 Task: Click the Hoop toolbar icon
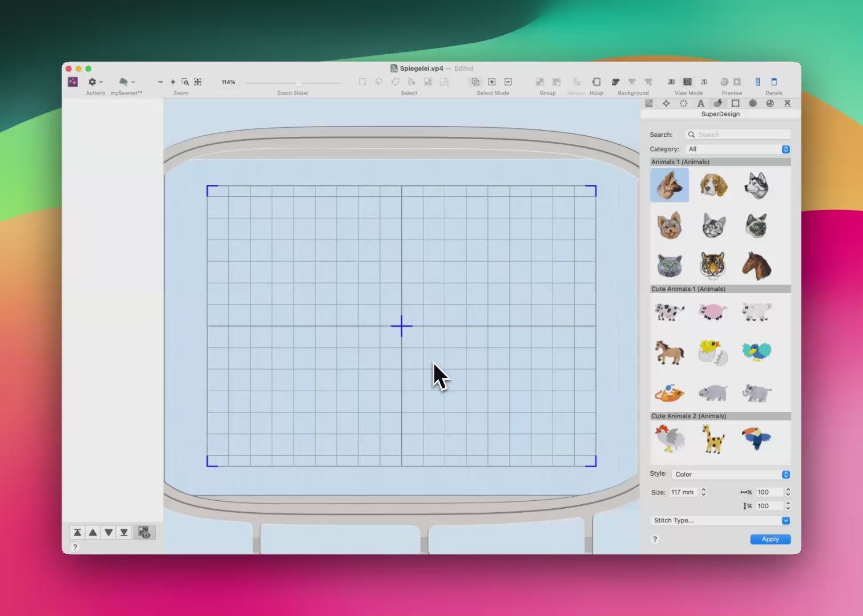pyautogui.click(x=596, y=82)
